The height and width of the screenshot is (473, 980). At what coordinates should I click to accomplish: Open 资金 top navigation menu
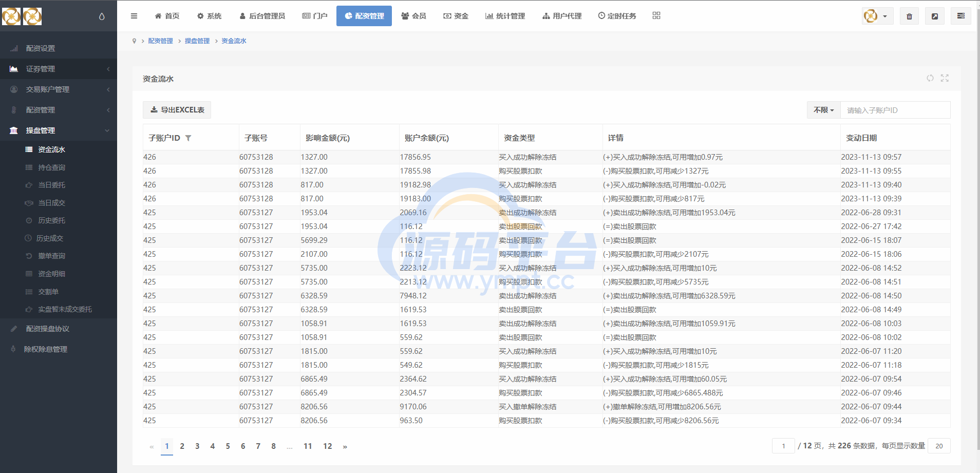456,16
